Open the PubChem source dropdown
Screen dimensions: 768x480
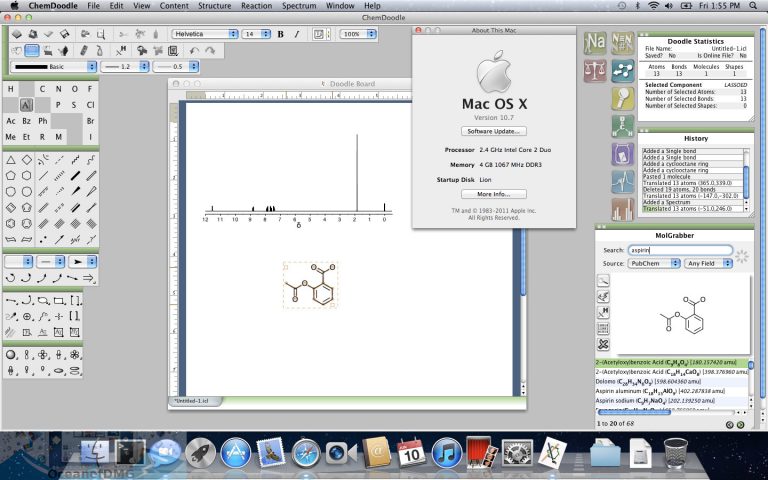[654, 264]
